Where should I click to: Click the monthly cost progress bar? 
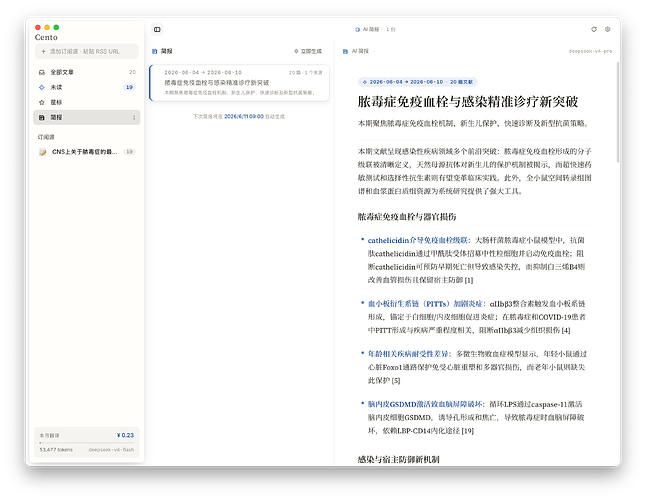(87, 443)
